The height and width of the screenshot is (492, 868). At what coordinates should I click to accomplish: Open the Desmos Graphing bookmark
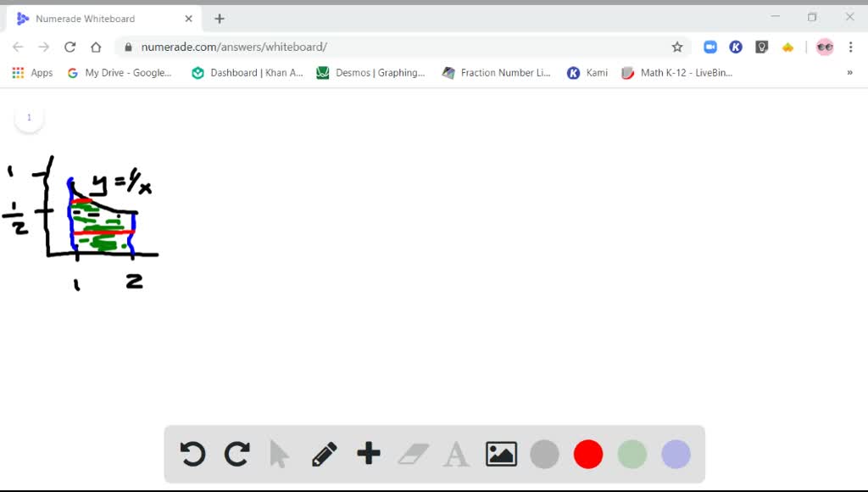point(371,73)
